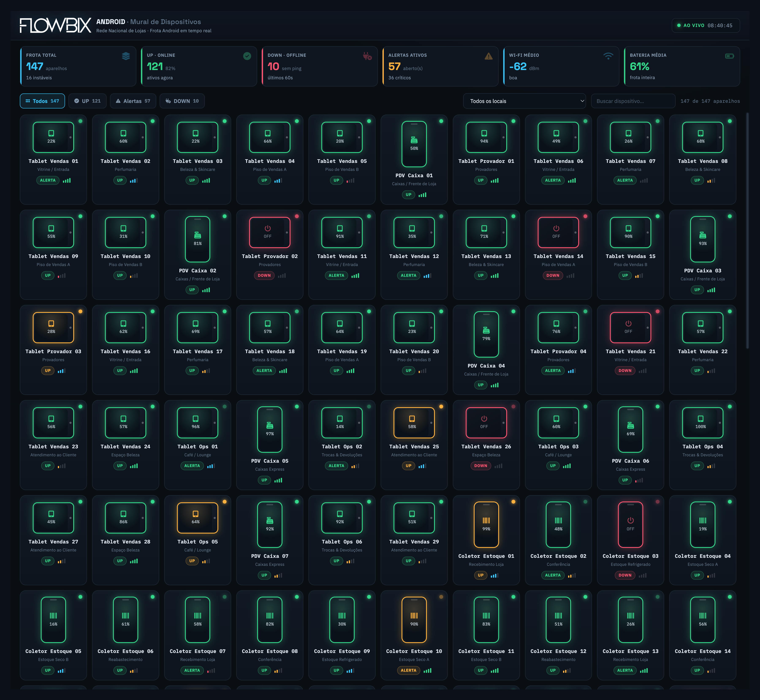Click the orange tablet icon of Tablet Provador 03
760x700 pixels.
(51, 323)
